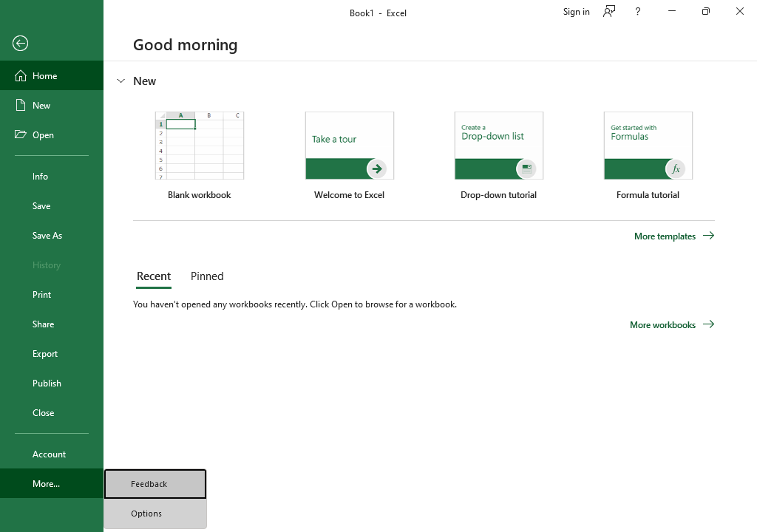Click the house icon next to Home
Viewport: 757px width, 532px height.
[x=20, y=76]
